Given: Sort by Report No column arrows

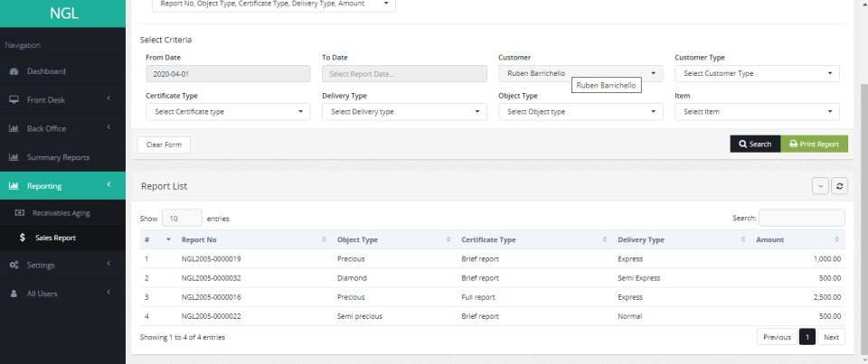Looking at the screenshot, I should [324, 239].
